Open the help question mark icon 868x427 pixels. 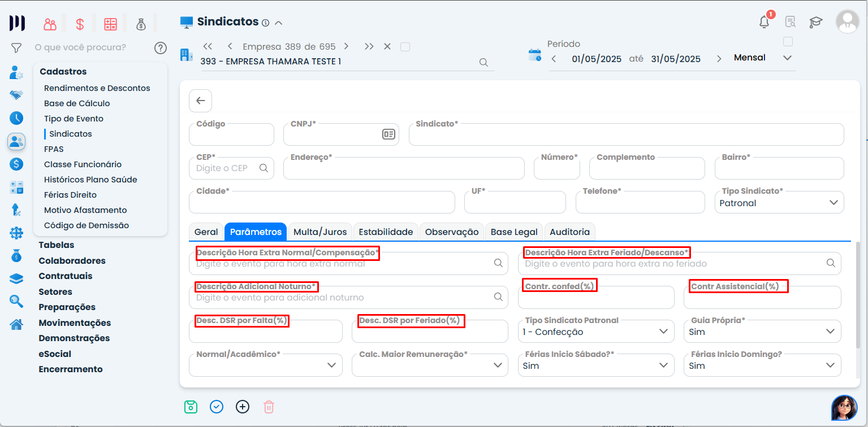pyautogui.click(x=161, y=48)
